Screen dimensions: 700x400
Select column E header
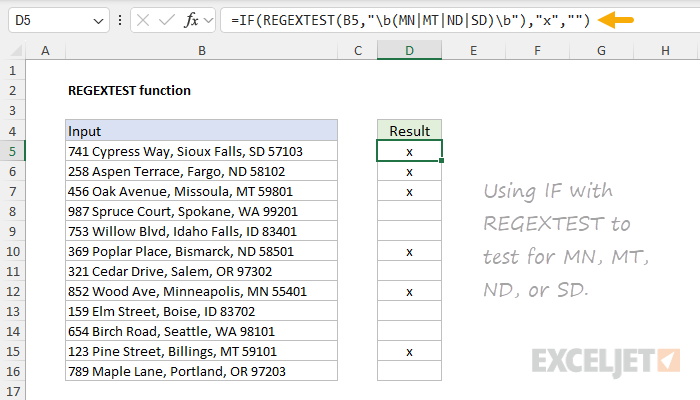[x=473, y=50]
